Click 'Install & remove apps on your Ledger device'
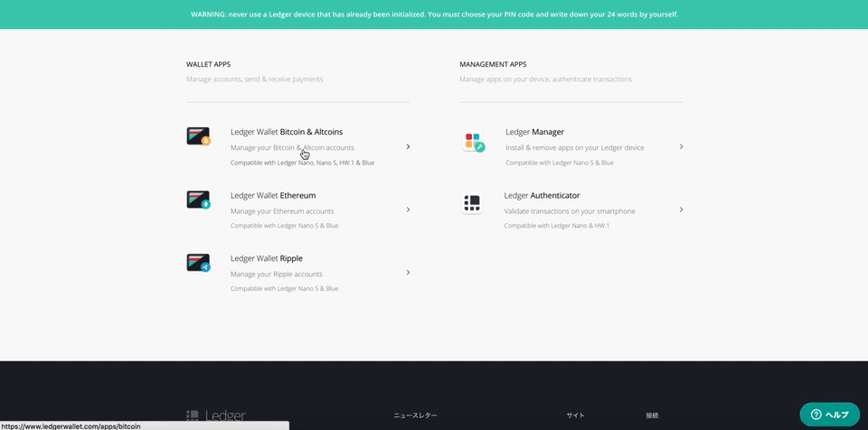868x430 pixels. point(575,148)
